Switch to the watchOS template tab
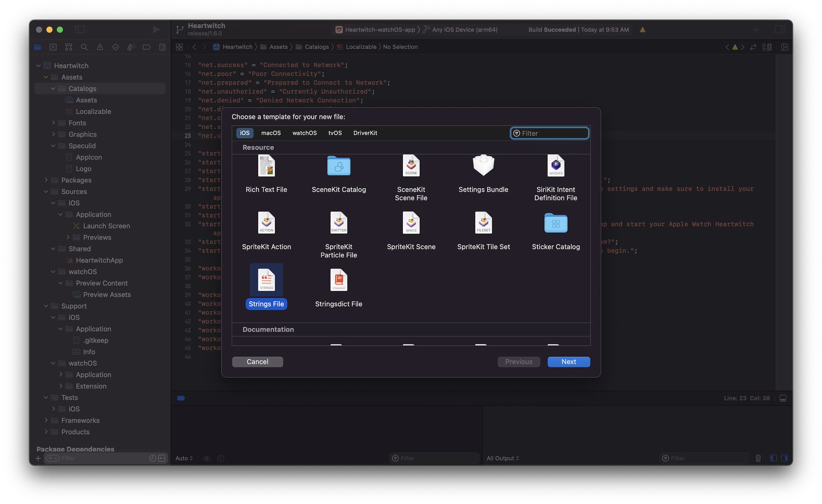This screenshot has width=822, height=504. click(x=304, y=133)
